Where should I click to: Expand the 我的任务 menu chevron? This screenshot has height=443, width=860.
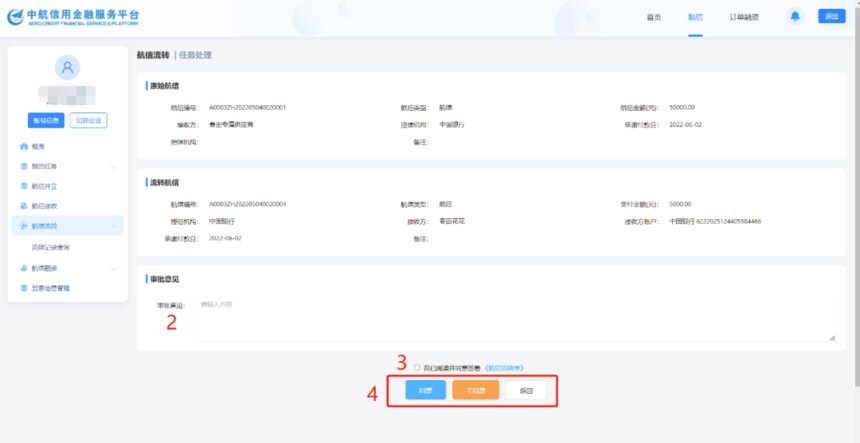113,166
